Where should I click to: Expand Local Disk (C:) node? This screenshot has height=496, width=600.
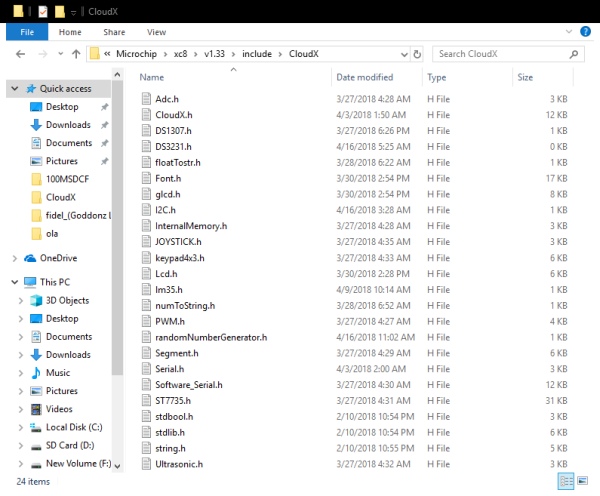pos(21,427)
